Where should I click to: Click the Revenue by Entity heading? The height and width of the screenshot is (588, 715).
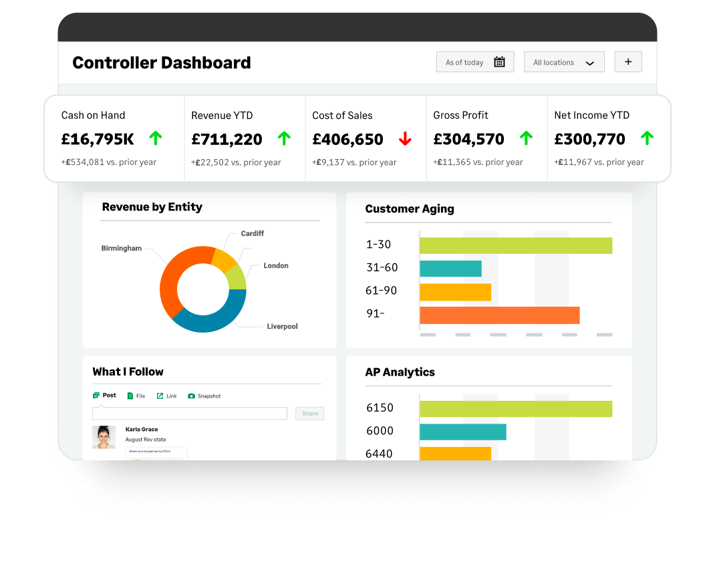pos(152,207)
